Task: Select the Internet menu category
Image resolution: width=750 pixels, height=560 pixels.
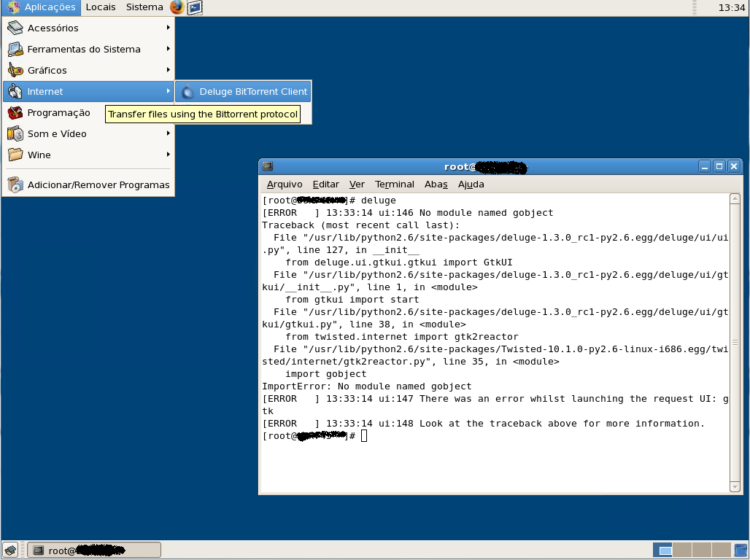Action: coord(89,91)
